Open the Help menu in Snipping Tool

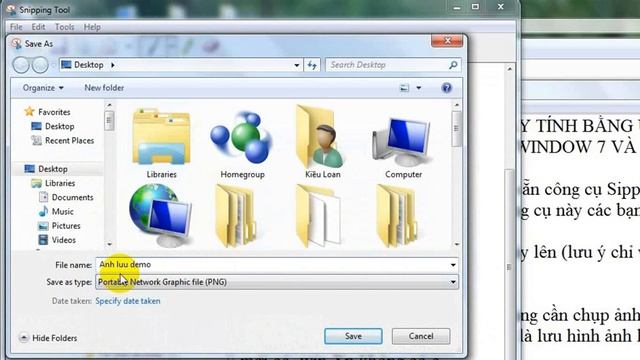point(92,27)
